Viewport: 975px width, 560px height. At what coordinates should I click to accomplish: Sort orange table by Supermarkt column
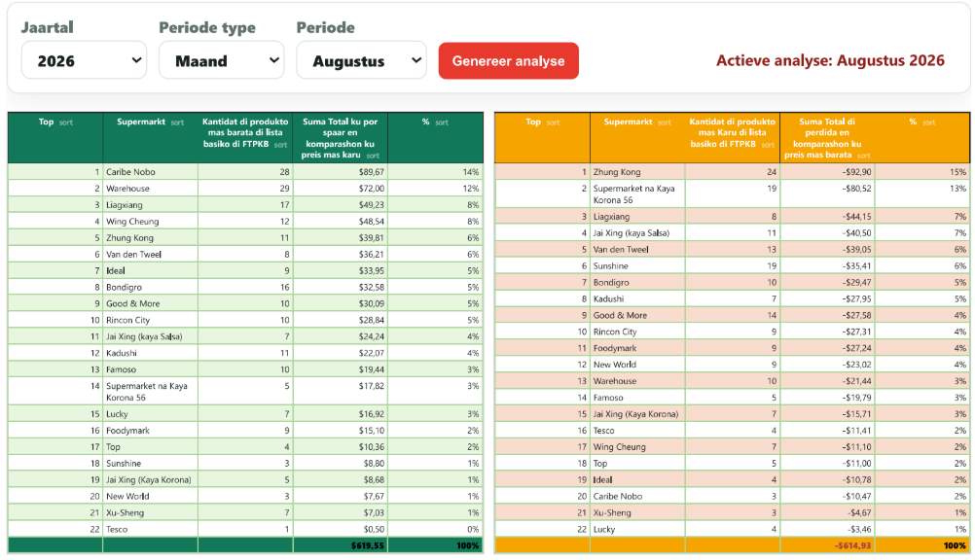pos(664,122)
